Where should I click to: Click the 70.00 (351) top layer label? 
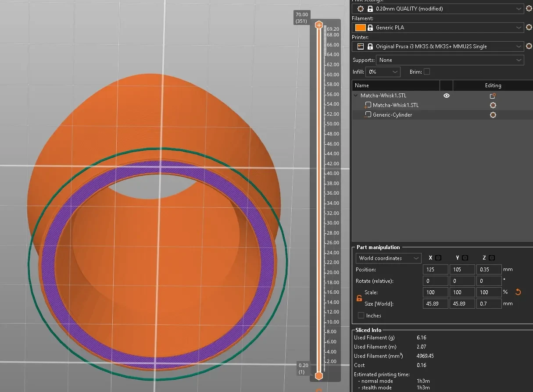click(x=302, y=18)
